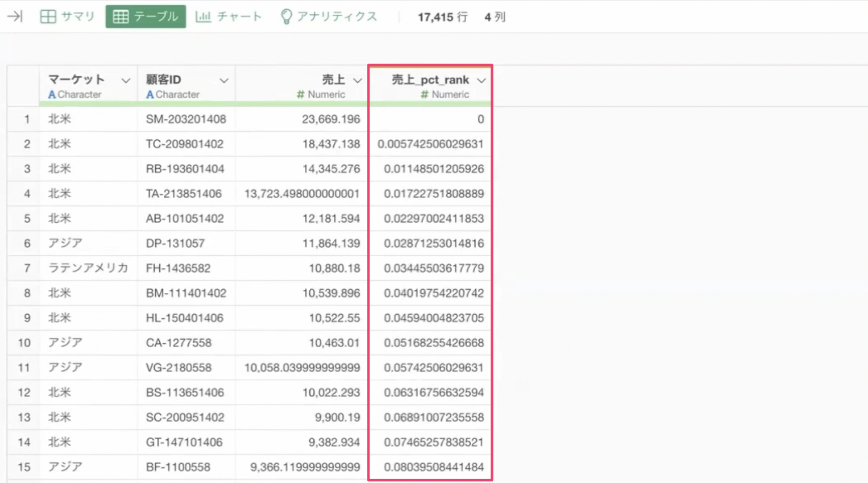The image size is (868, 483).
Task: Click the アナリティクス lightbulb icon
Action: point(286,16)
